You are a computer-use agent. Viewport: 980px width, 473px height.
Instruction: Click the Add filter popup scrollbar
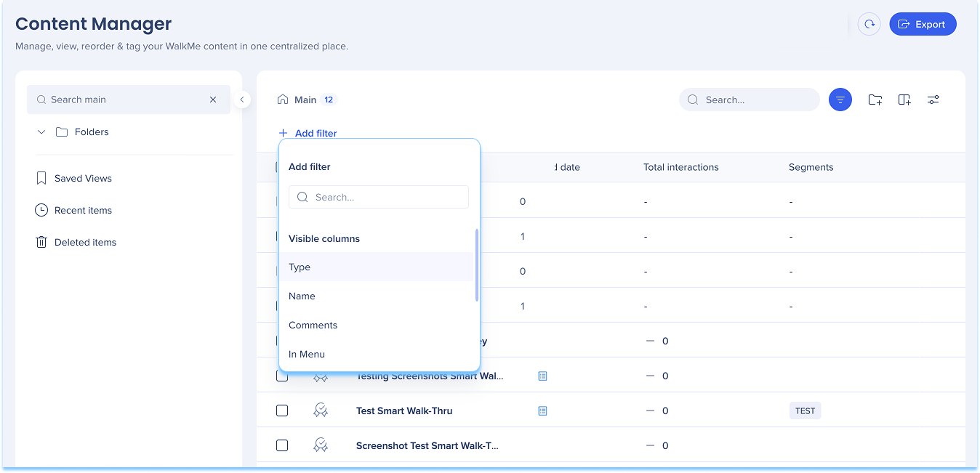point(477,265)
